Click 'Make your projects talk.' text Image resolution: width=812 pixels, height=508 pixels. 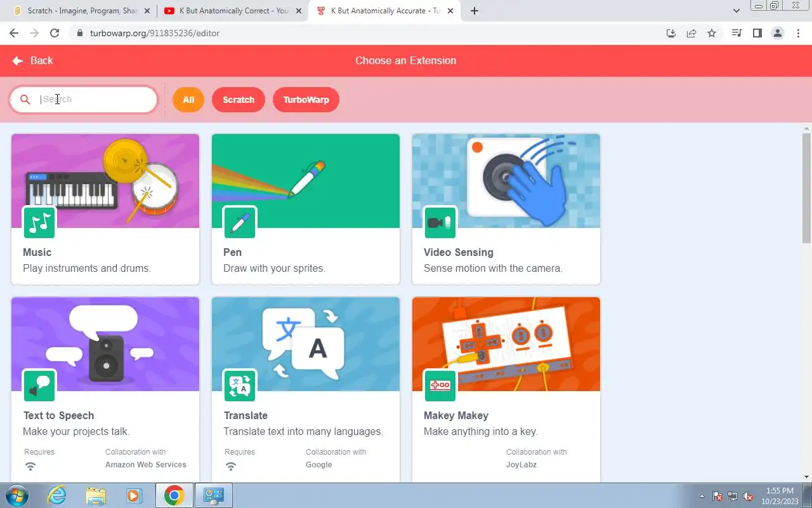point(76,432)
